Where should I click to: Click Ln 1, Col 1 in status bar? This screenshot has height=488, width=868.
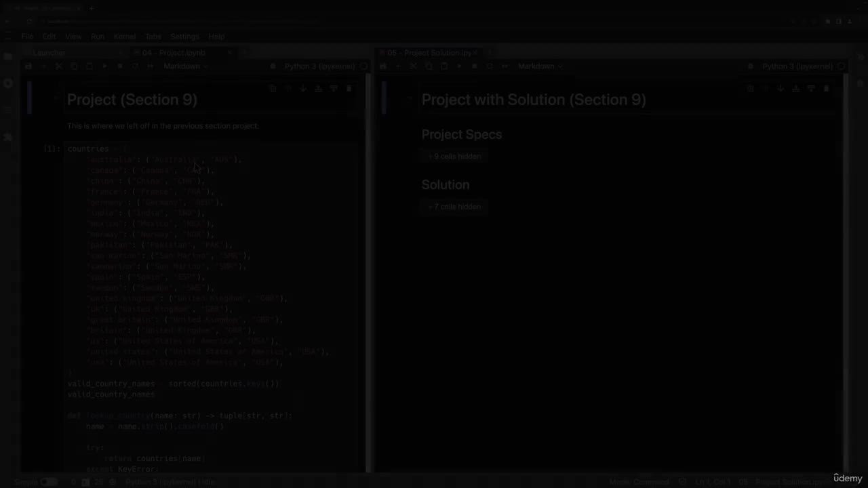pyautogui.click(x=712, y=482)
